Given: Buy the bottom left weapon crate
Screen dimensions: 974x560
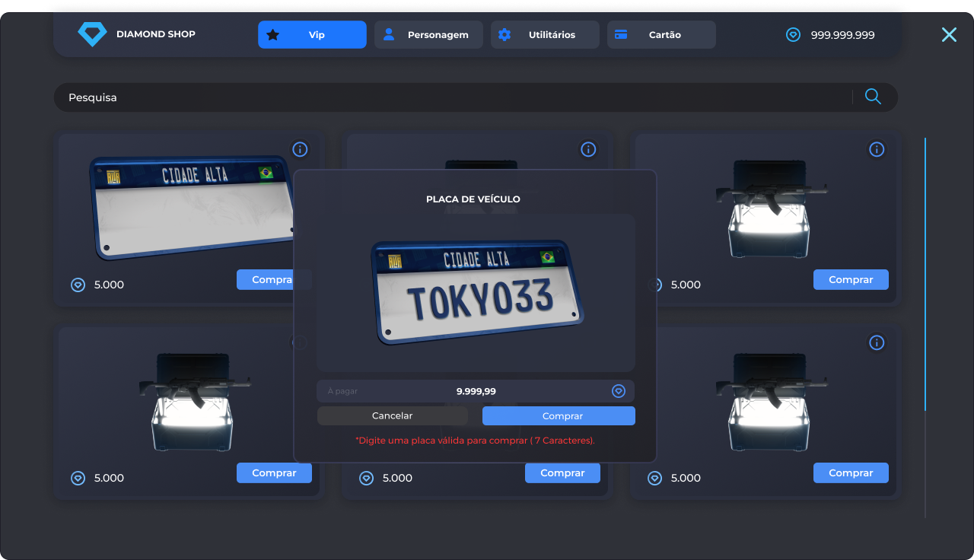Looking at the screenshot, I should point(274,473).
